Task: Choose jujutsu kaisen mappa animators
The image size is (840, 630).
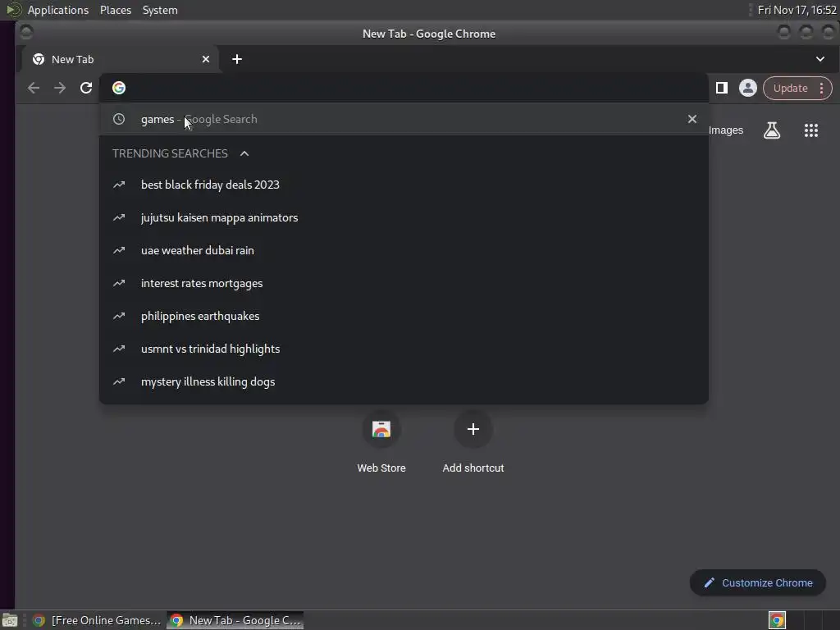Action: (x=404, y=217)
